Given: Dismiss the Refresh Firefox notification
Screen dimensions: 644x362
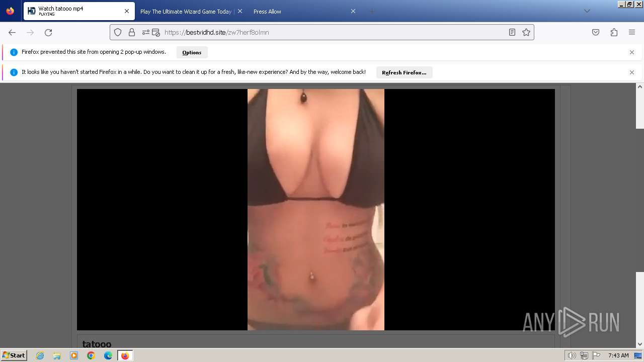Looking at the screenshot, I should [632, 72].
